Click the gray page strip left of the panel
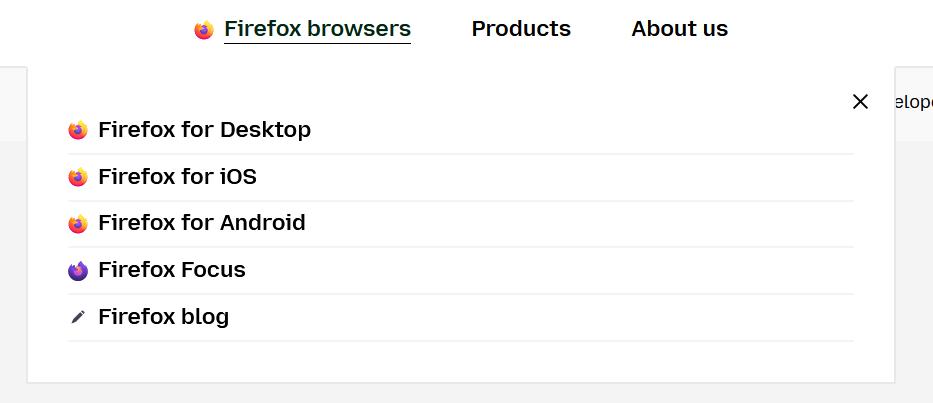 coord(13,238)
